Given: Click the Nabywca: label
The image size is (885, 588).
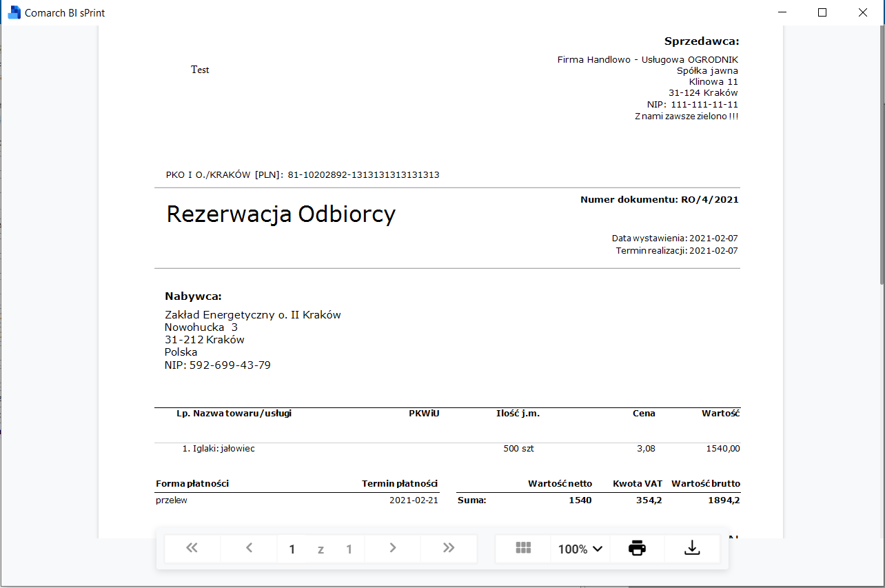Looking at the screenshot, I should click(x=193, y=296).
